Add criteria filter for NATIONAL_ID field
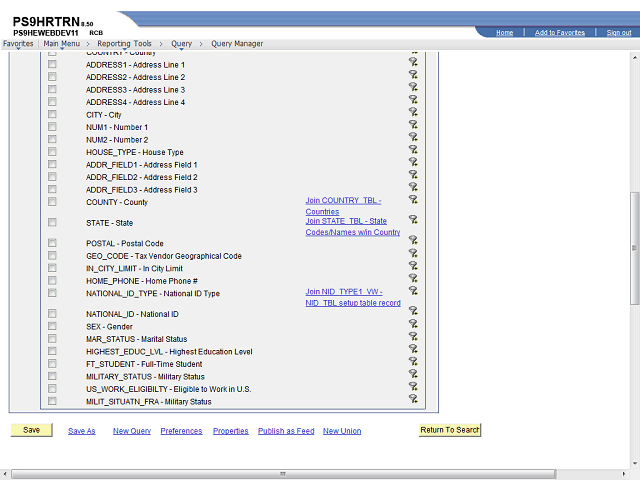Screen dimensions: 640x480 click(x=413, y=311)
